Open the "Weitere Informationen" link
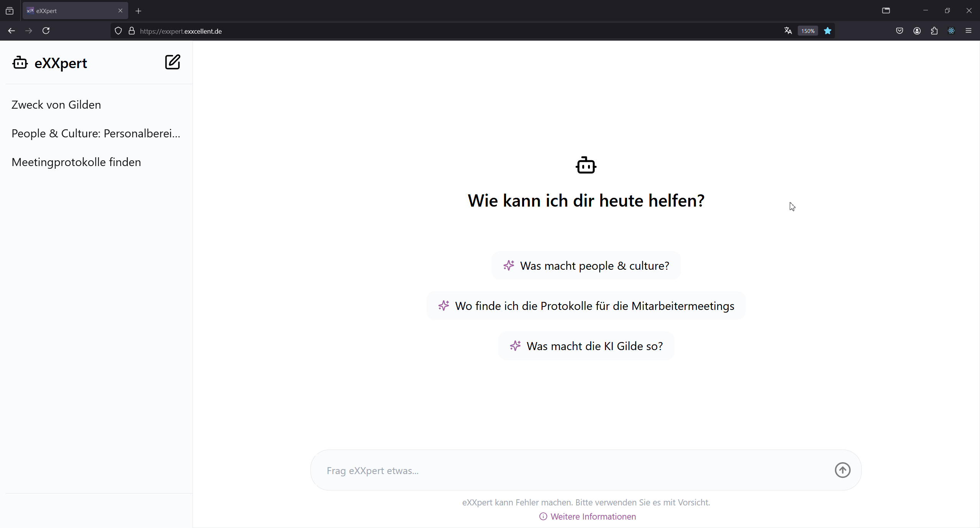 pyautogui.click(x=593, y=517)
